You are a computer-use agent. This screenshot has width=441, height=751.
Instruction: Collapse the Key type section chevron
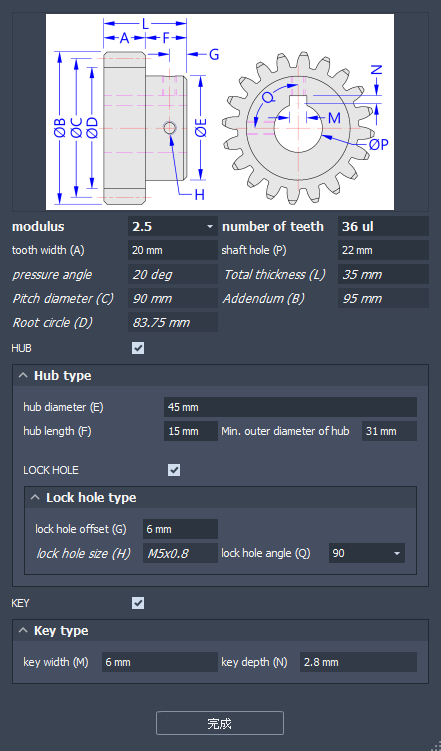(x=23, y=631)
